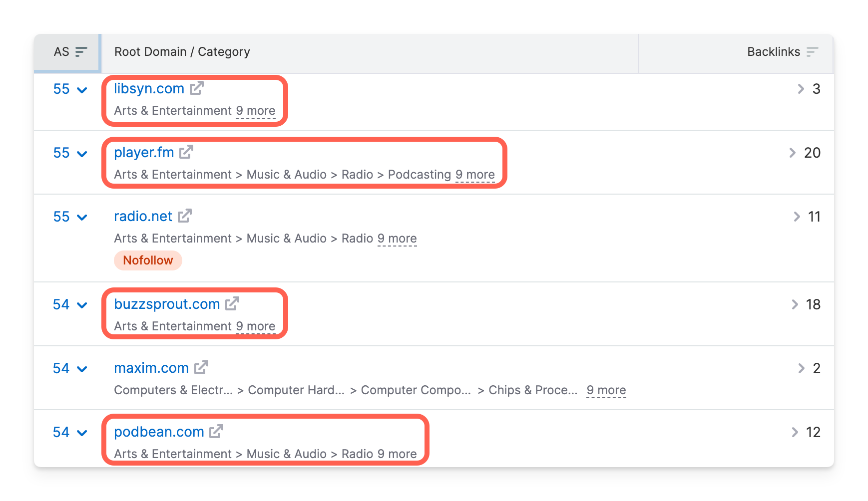Sort the table by the AS column icon
This screenshot has width=868, height=501.
[80, 51]
